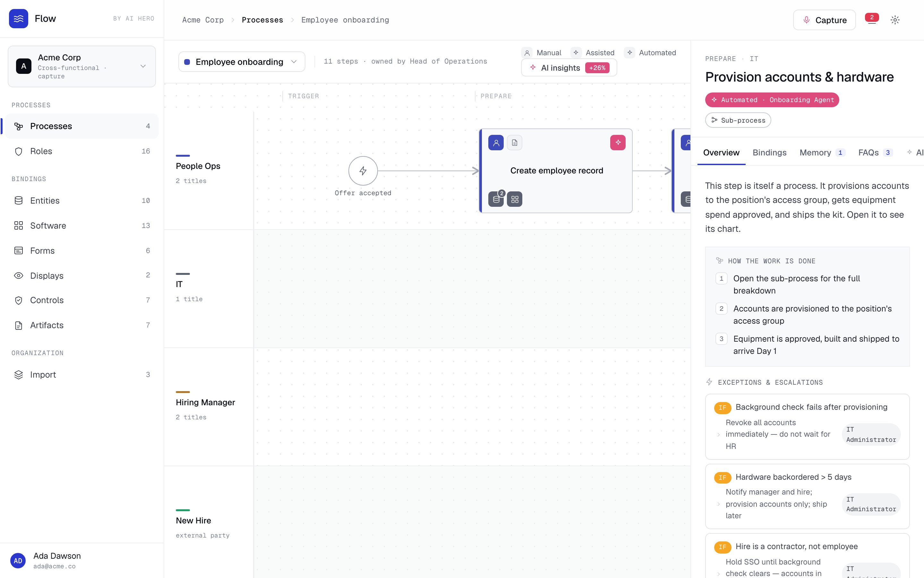
Task: Click the person role icon on Create employee record
Action: click(496, 143)
